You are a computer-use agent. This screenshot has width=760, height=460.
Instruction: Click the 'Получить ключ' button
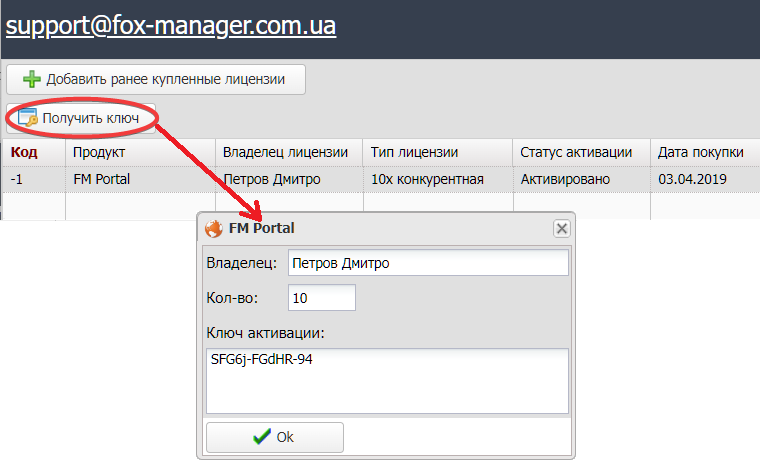click(x=81, y=118)
